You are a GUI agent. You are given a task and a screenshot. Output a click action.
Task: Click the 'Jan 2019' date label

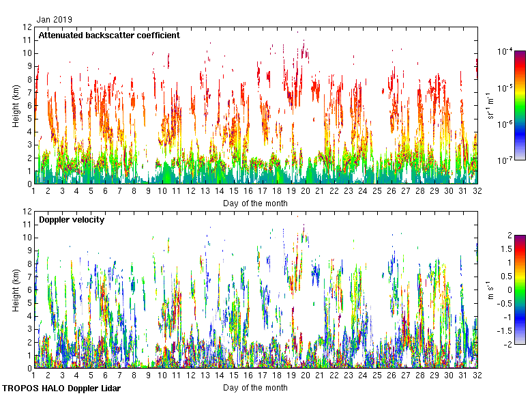(54, 20)
